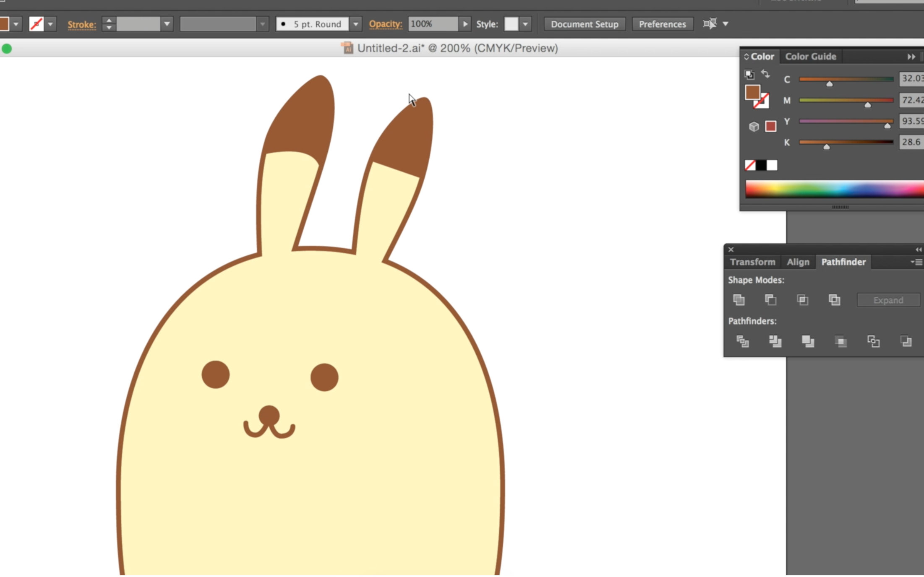Open the Style swatch dropdown
The image size is (924, 577).
point(525,24)
